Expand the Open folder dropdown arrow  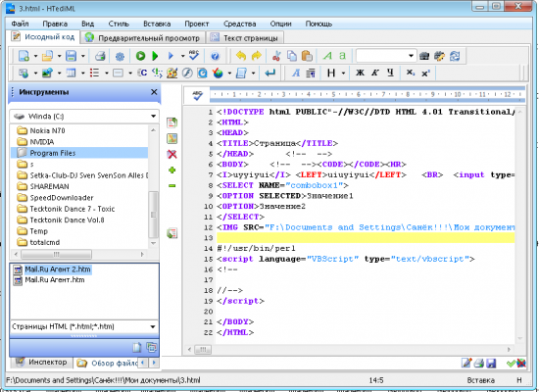[x=59, y=56]
